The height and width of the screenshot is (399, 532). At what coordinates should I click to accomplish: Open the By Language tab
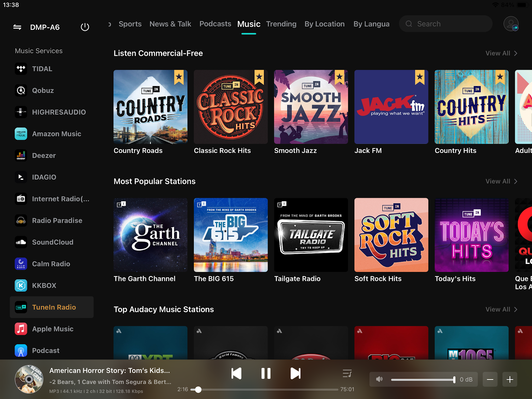click(x=371, y=24)
